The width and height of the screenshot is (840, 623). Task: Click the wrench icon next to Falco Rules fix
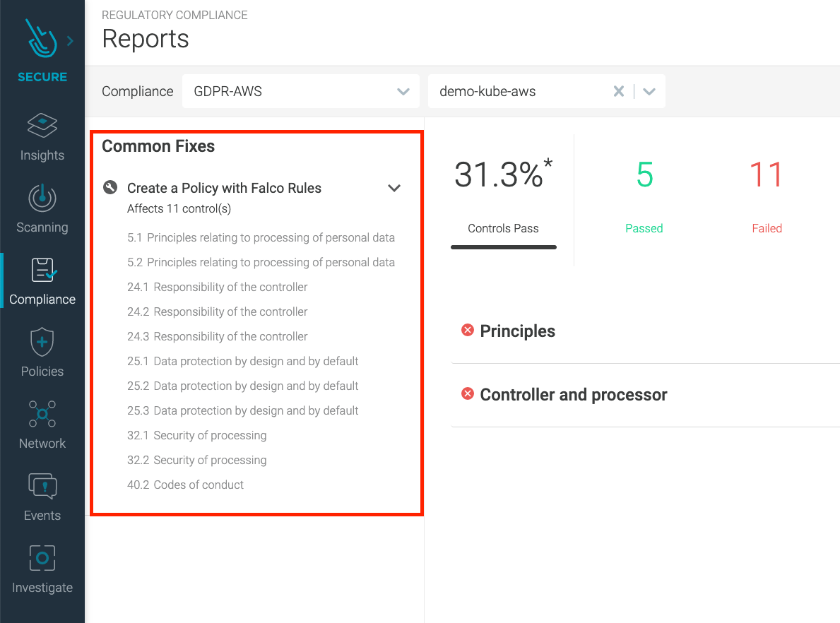[110, 186]
